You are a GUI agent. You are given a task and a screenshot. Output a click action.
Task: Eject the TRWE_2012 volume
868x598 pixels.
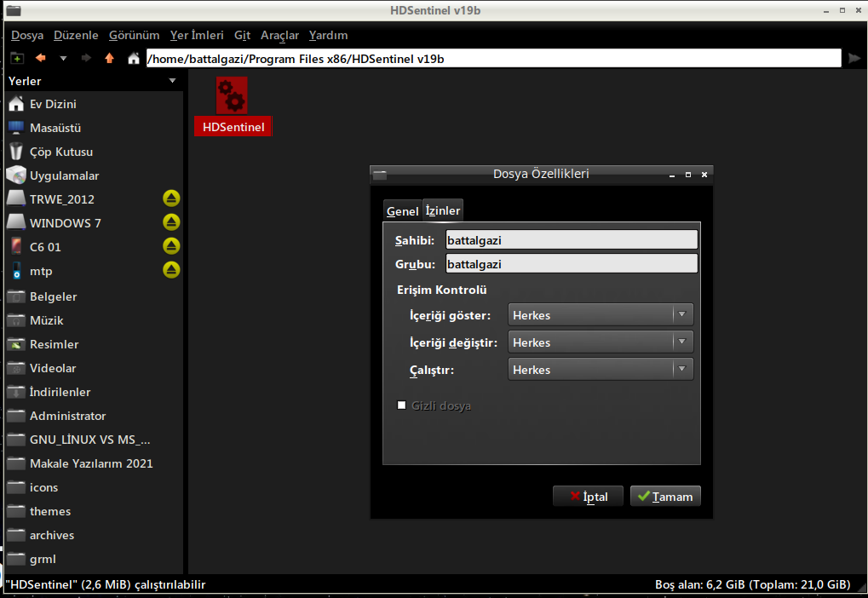tap(171, 198)
